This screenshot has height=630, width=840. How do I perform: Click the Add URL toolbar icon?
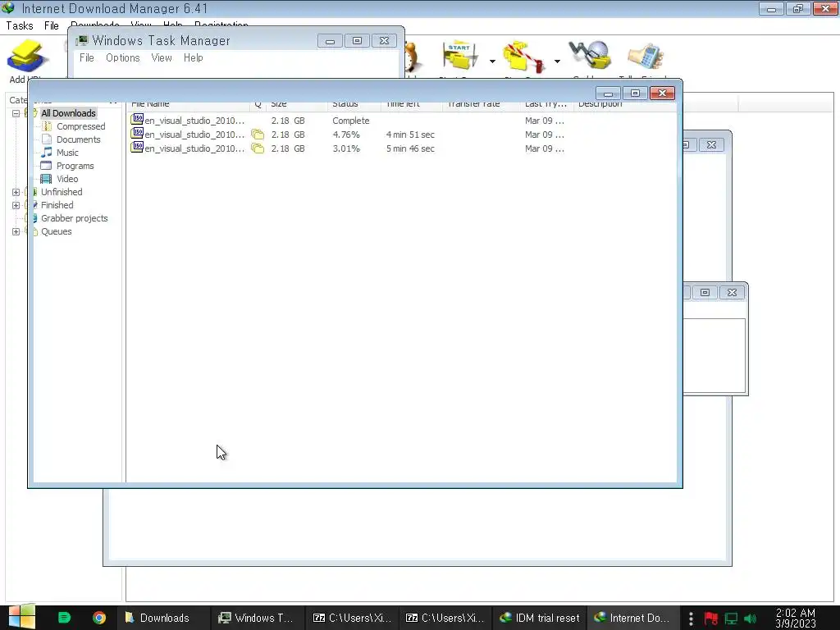pos(27,57)
